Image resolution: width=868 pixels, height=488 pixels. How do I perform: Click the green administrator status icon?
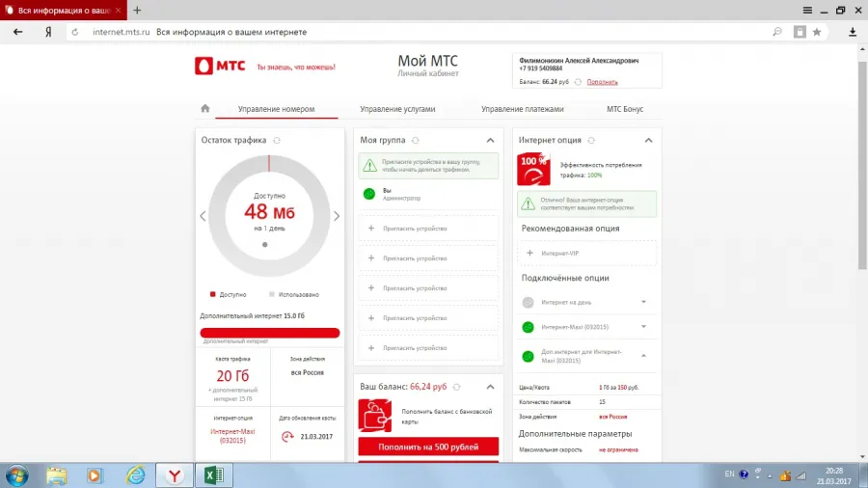[369, 194]
